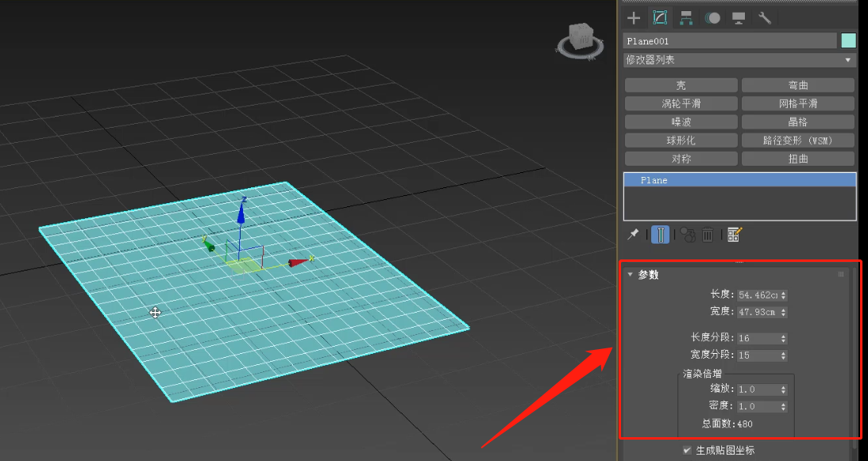Toggle Show End Result icon
The height and width of the screenshot is (461, 868).
660,235
